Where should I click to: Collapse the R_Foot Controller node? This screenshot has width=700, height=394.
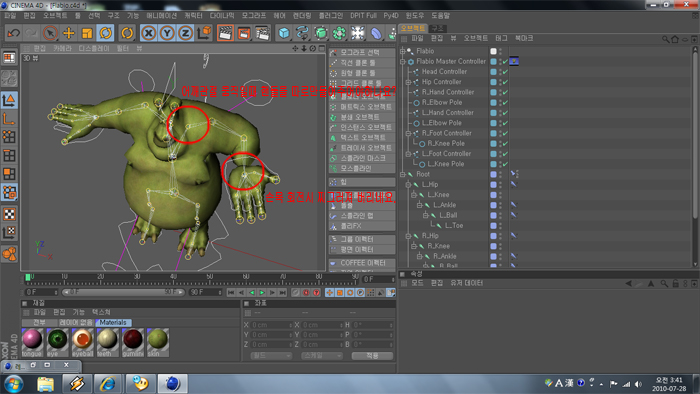408,133
